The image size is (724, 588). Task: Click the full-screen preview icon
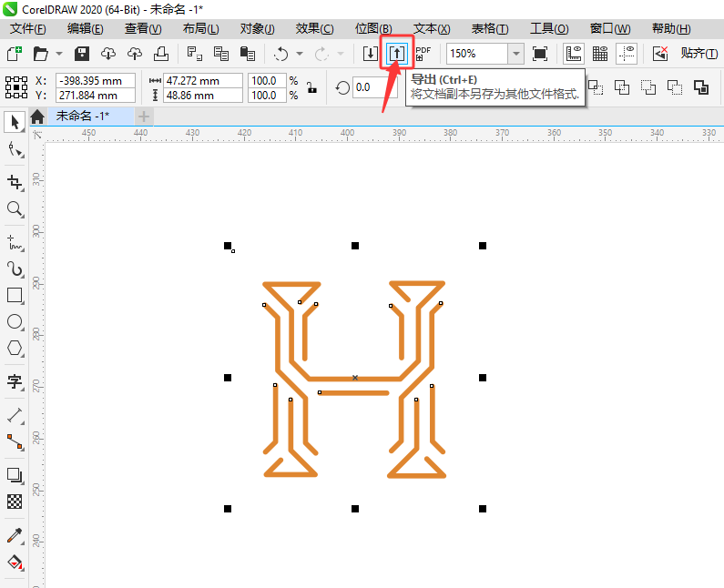point(540,54)
